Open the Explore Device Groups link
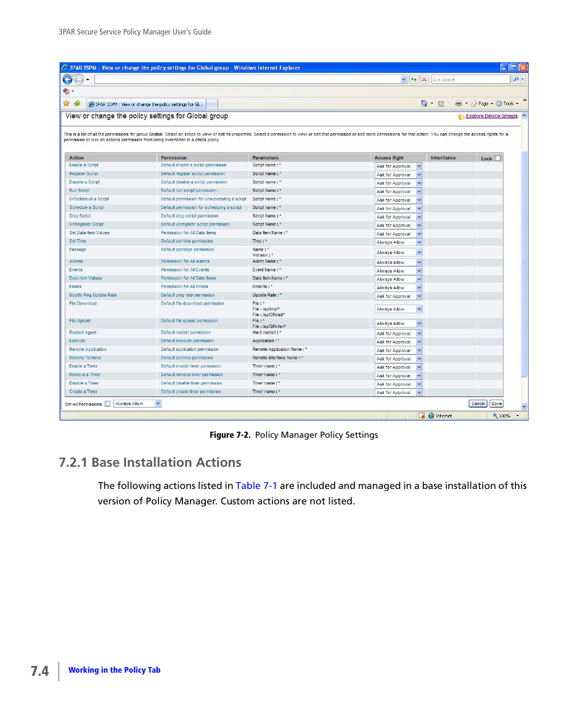588x706 pixels. click(x=492, y=116)
